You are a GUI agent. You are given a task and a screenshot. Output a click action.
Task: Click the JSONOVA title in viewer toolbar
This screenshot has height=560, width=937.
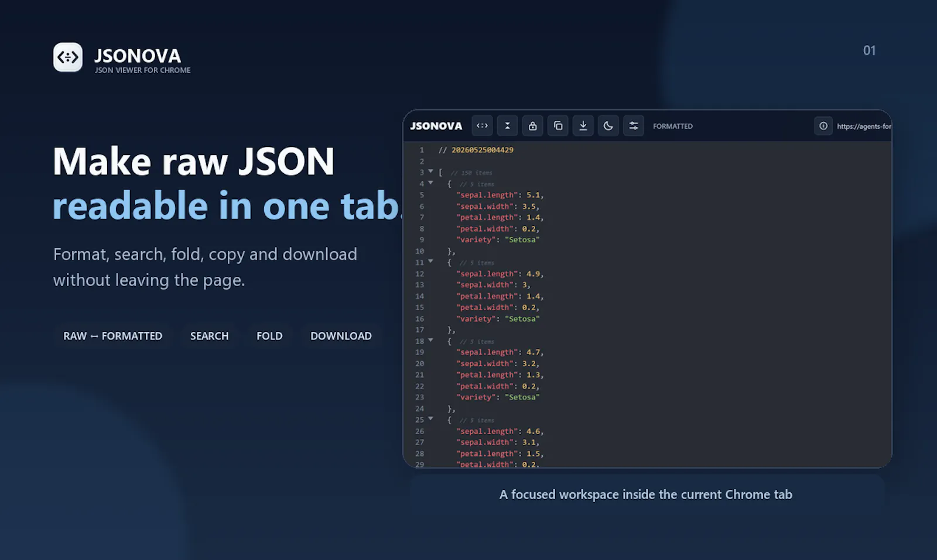[436, 126]
